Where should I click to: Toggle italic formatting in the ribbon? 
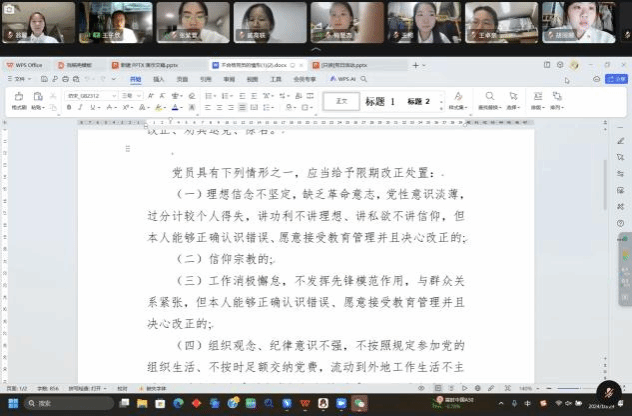pyautogui.click(x=82, y=107)
